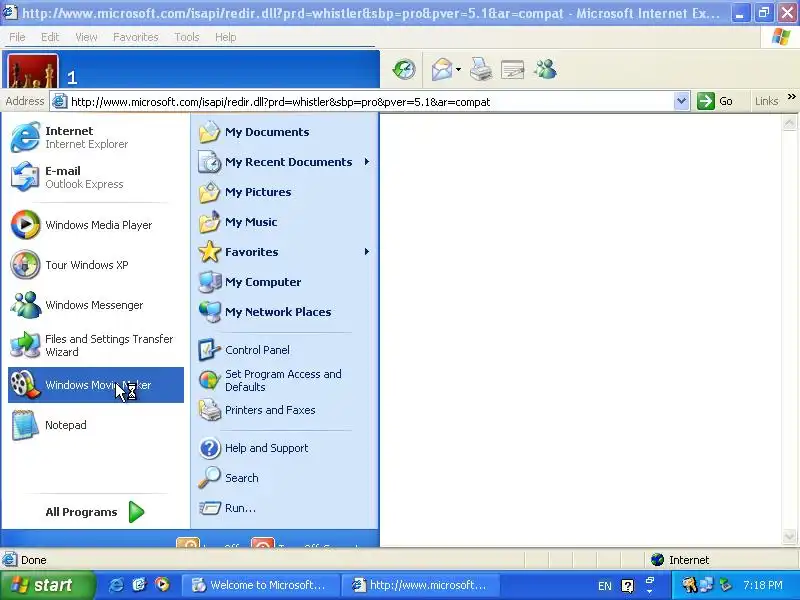Open the View menu
The height and width of the screenshot is (600, 800).
coord(86,37)
